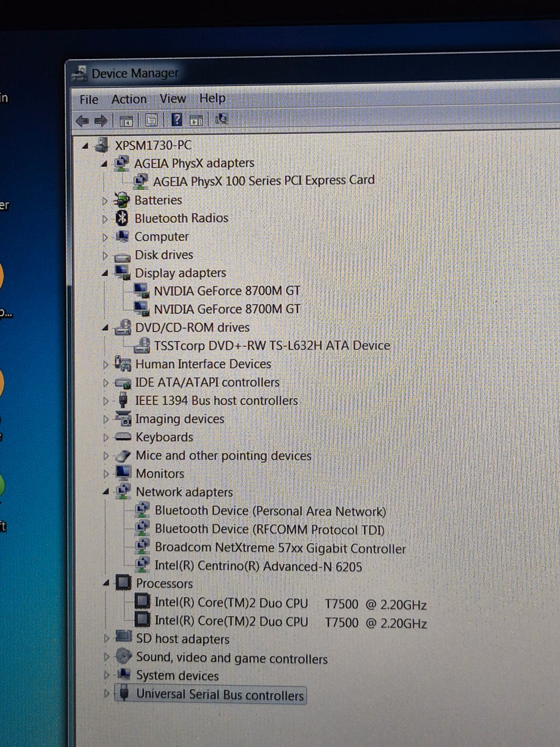This screenshot has width=560, height=747.
Task: Expand the Monitors node
Action: (x=106, y=474)
